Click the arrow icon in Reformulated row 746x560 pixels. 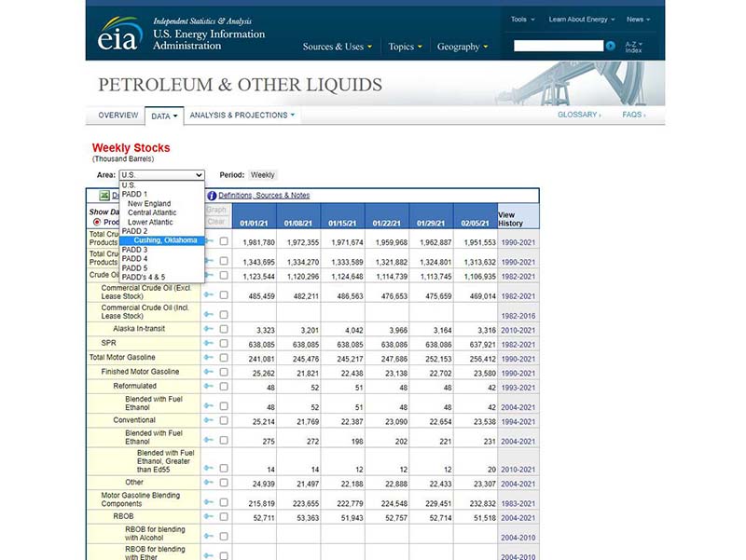pos(208,386)
